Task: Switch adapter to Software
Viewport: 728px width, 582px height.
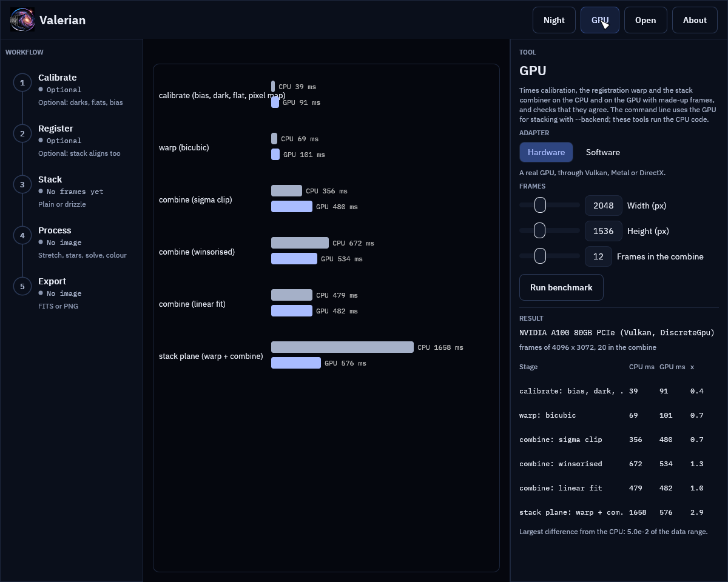Action: (603, 152)
